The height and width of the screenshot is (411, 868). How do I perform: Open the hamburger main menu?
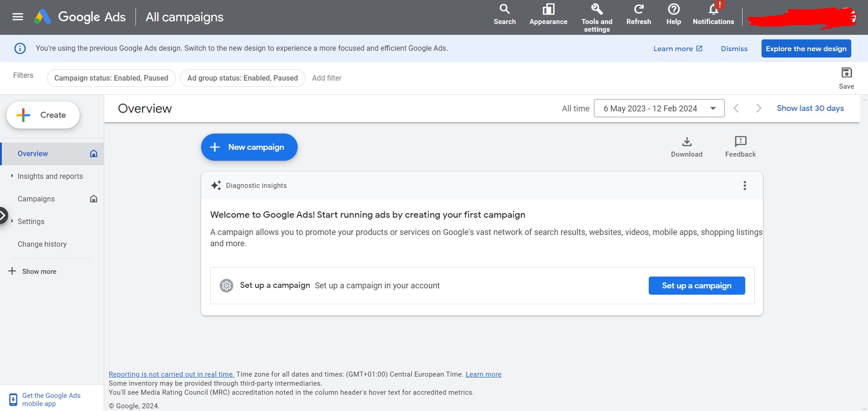point(18,17)
